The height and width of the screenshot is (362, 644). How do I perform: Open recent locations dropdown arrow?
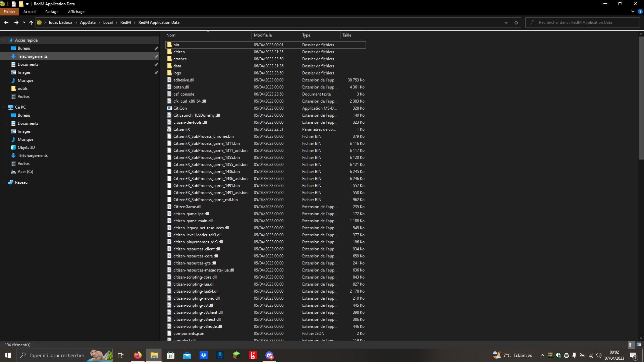24,22
